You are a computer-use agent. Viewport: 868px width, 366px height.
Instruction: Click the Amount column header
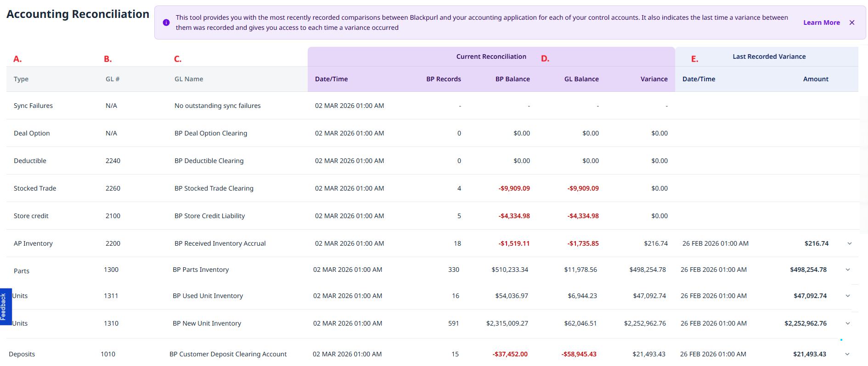tap(816, 79)
